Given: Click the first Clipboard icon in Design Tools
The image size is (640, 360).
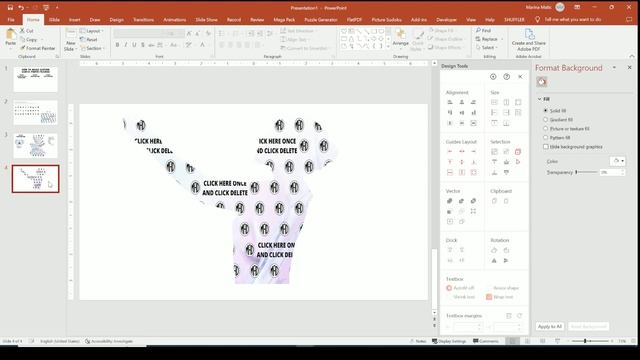Looking at the screenshot, I should click(x=494, y=201).
